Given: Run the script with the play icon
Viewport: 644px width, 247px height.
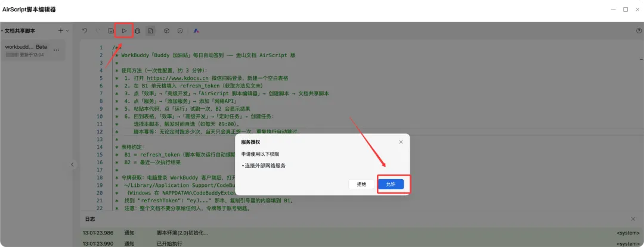Looking at the screenshot, I should coord(124,30).
